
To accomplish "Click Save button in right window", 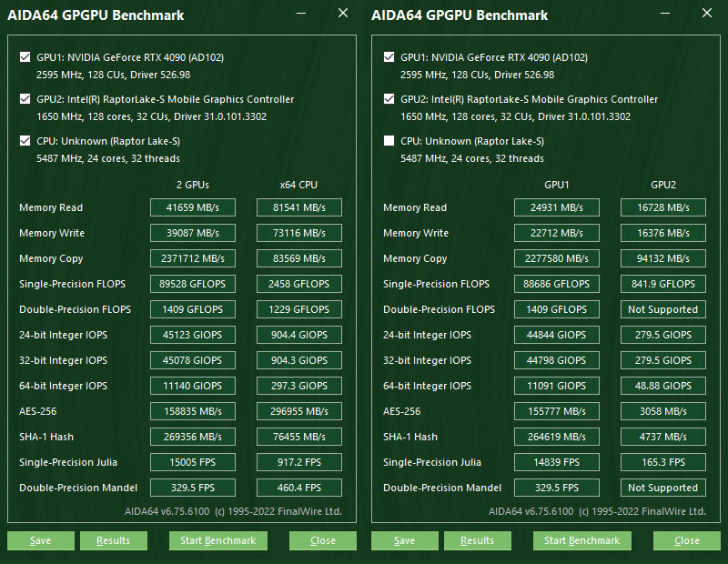I will [405, 540].
